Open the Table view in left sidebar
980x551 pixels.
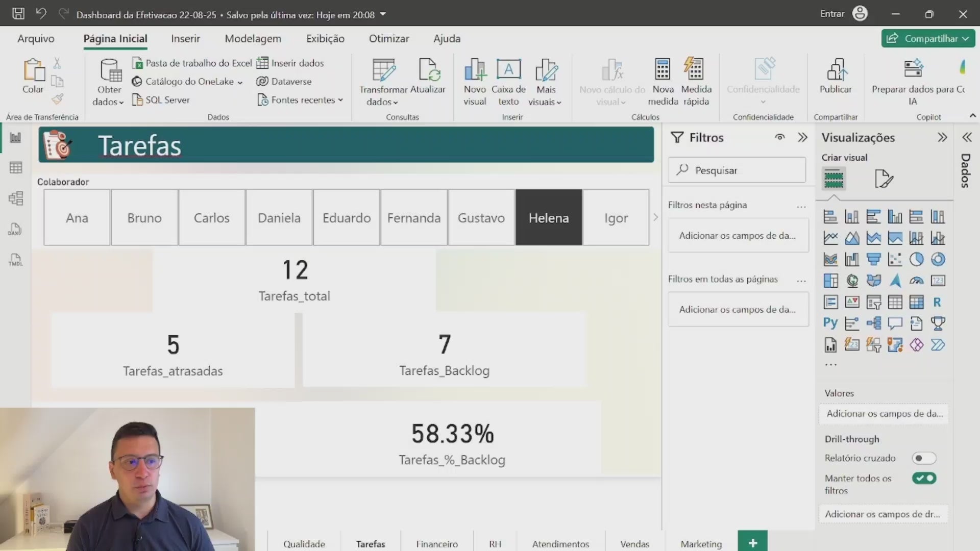16,168
